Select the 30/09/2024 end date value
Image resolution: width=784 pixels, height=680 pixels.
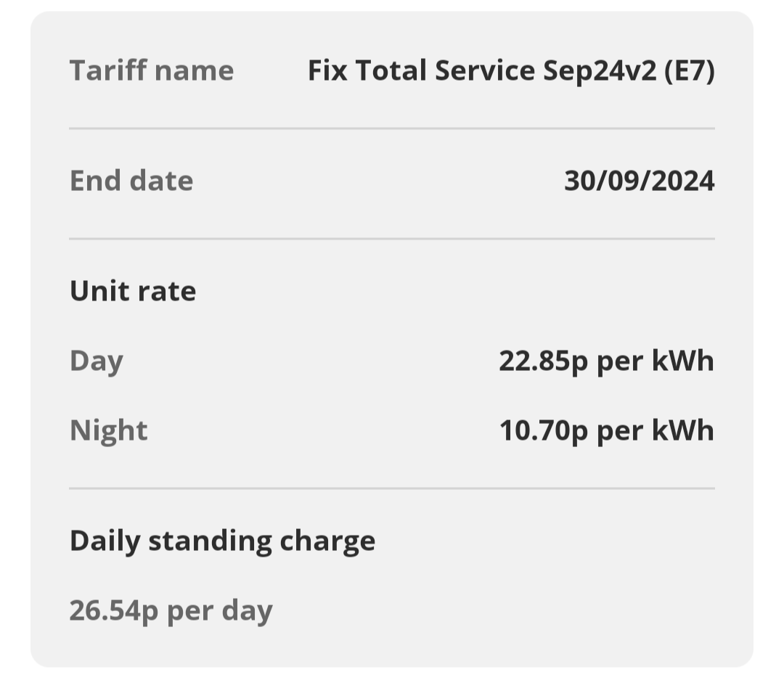[639, 181]
